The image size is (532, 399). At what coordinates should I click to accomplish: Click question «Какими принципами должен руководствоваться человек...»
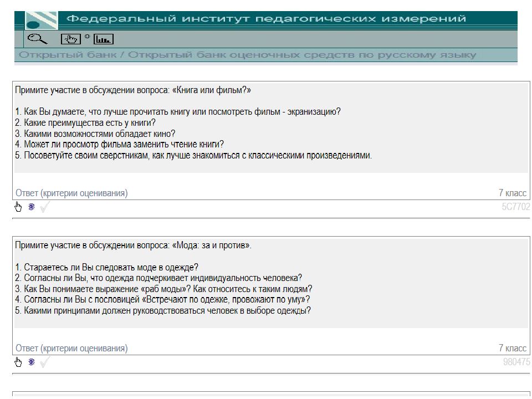point(163,311)
